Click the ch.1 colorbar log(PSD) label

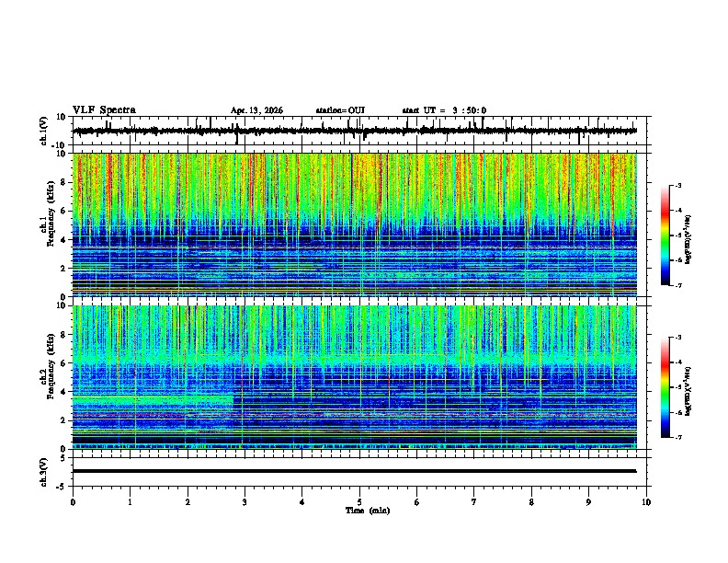[688, 239]
